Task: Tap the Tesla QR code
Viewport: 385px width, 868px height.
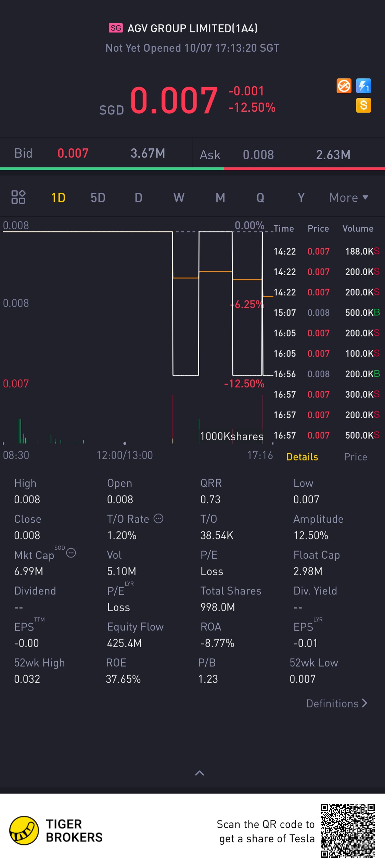Action: point(347,830)
